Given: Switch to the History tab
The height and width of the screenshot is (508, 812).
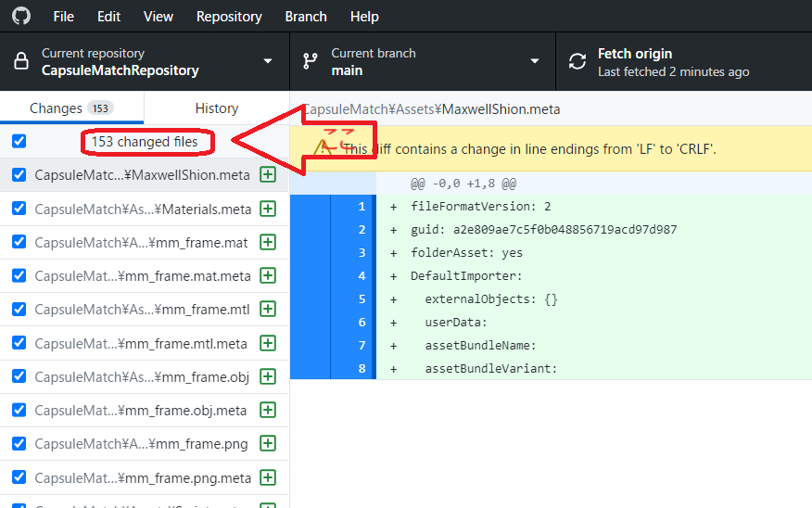Looking at the screenshot, I should coord(217,108).
